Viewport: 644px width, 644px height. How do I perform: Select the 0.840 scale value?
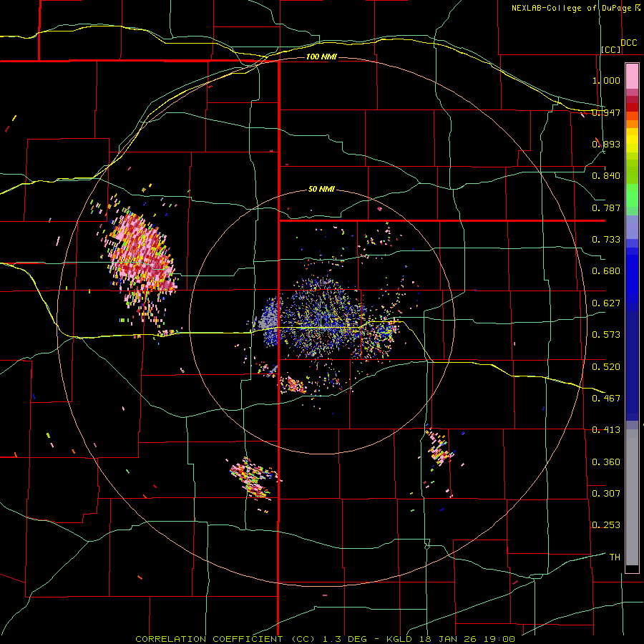pos(606,176)
